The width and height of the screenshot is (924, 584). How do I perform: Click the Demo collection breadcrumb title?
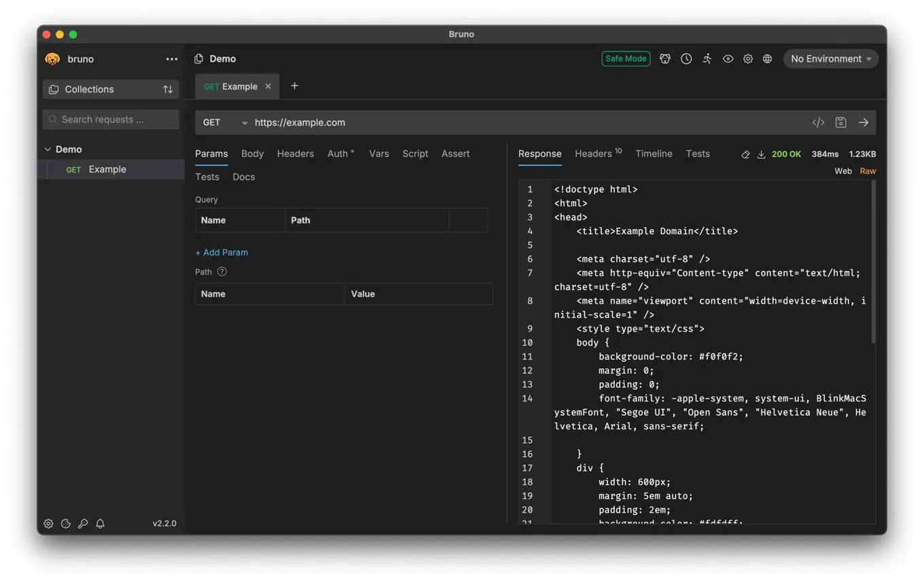tap(222, 59)
